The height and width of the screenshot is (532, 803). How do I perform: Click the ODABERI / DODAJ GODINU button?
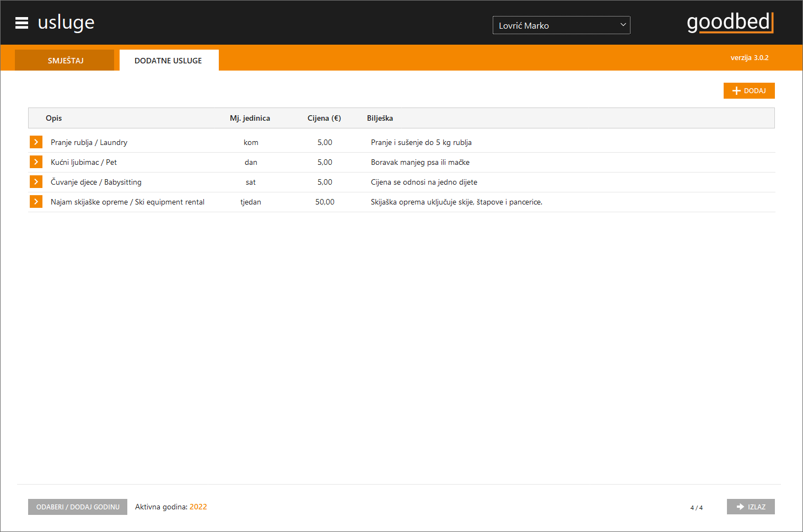(78, 507)
